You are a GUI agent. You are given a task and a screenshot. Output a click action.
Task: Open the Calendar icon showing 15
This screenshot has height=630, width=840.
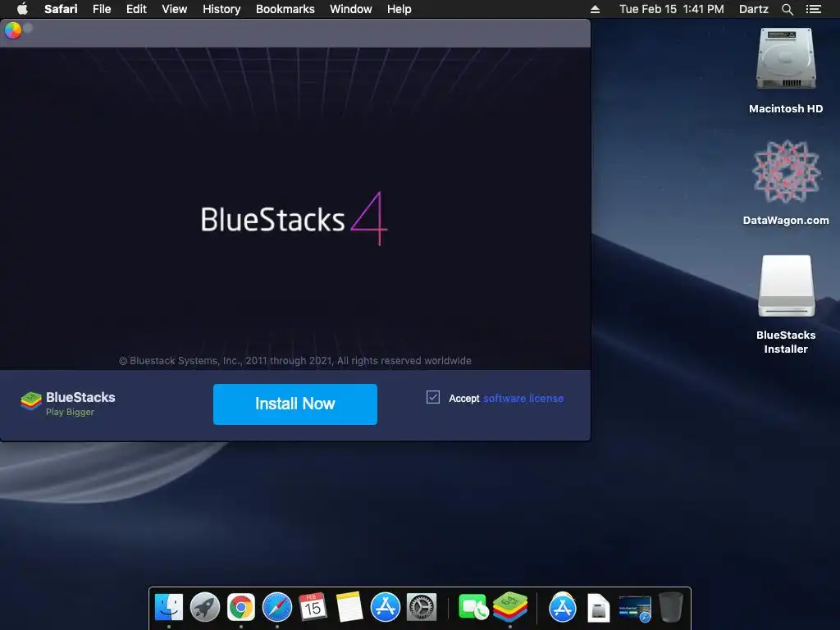click(313, 608)
